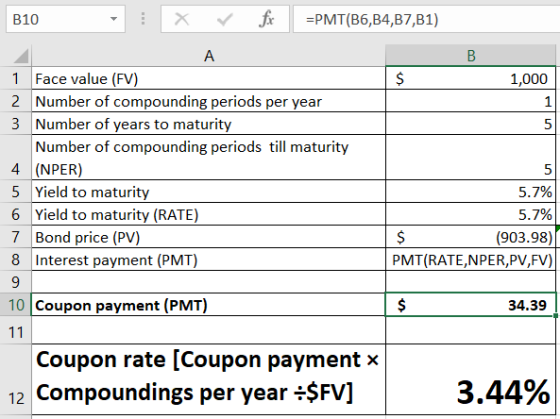Select 'Number of compounding periods till maturity (NPER)' cell

click(x=209, y=158)
